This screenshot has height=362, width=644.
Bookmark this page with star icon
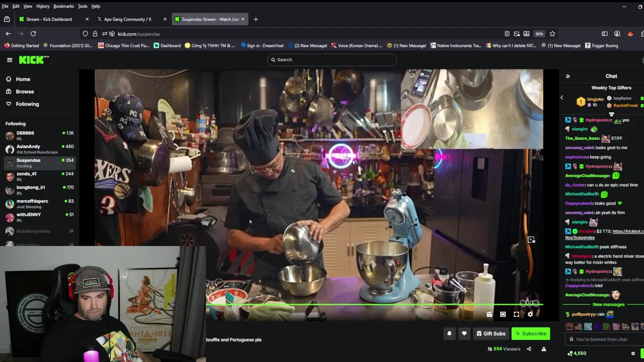click(x=552, y=34)
